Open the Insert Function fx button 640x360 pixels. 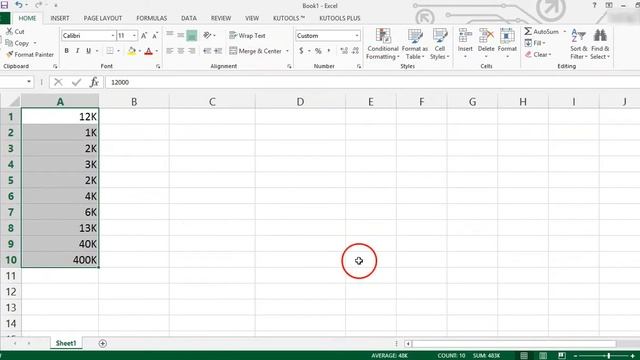click(94, 82)
